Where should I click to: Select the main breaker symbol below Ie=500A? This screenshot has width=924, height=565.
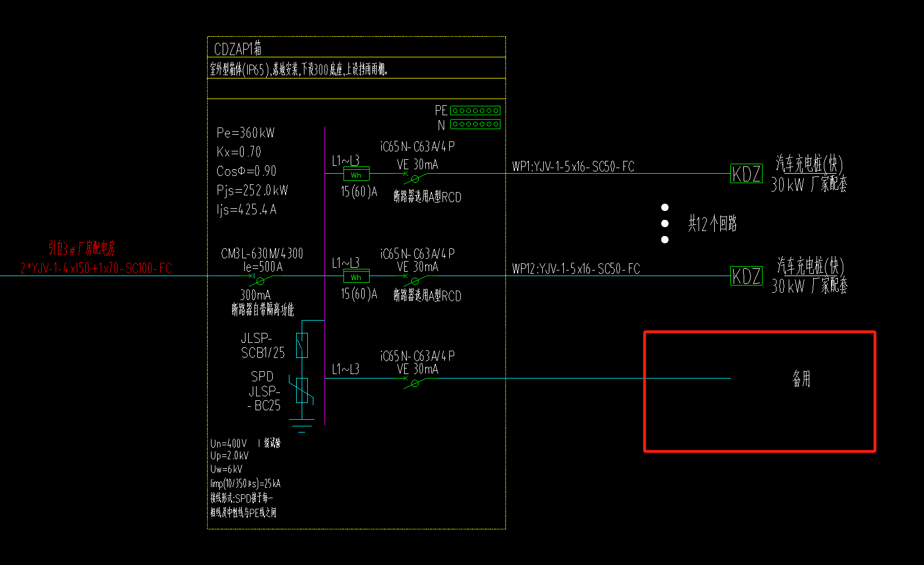[259, 280]
